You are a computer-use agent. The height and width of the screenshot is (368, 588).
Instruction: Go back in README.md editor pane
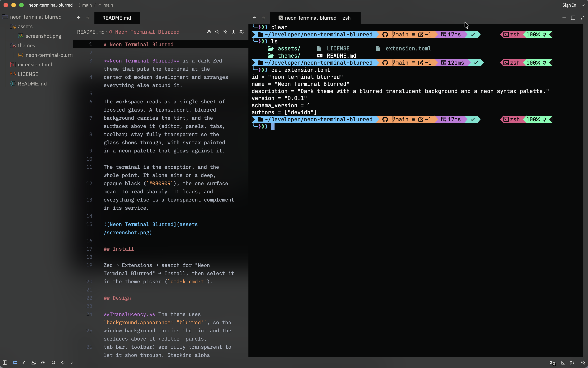click(79, 18)
